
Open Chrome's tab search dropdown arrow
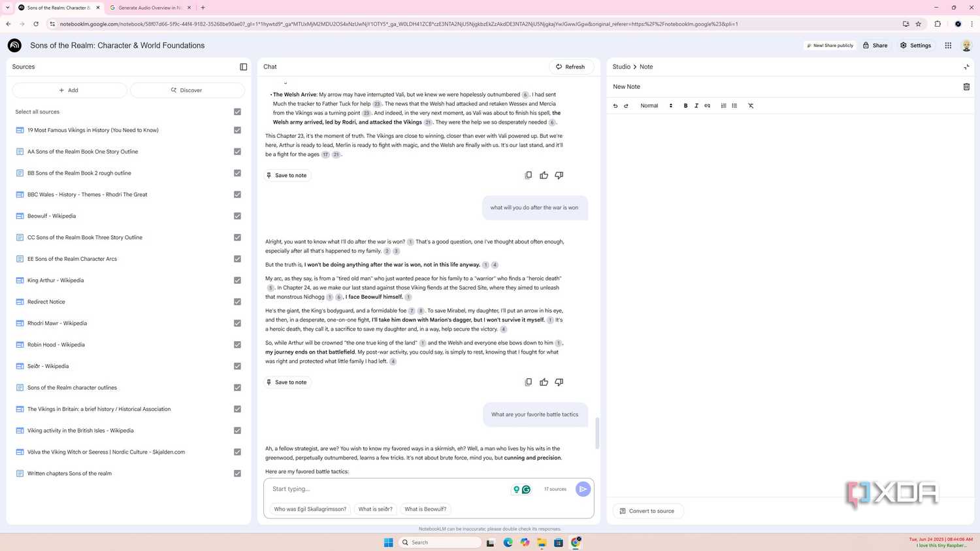(7, 8)
